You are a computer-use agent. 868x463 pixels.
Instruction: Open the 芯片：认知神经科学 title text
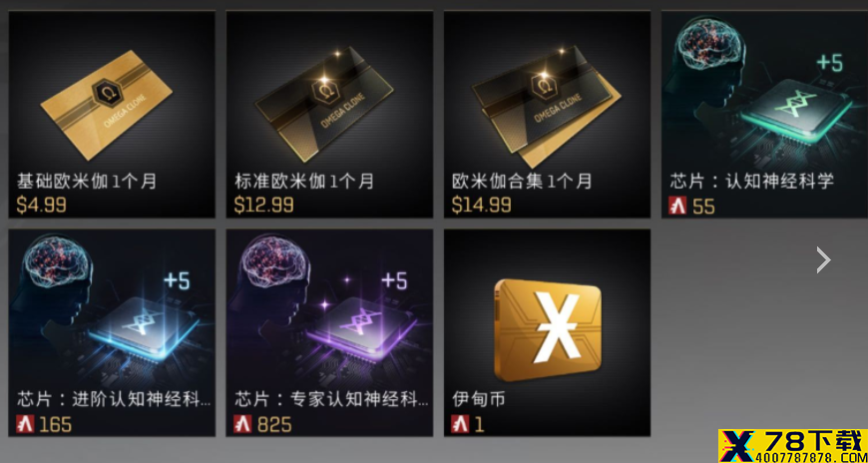[751, 181]
